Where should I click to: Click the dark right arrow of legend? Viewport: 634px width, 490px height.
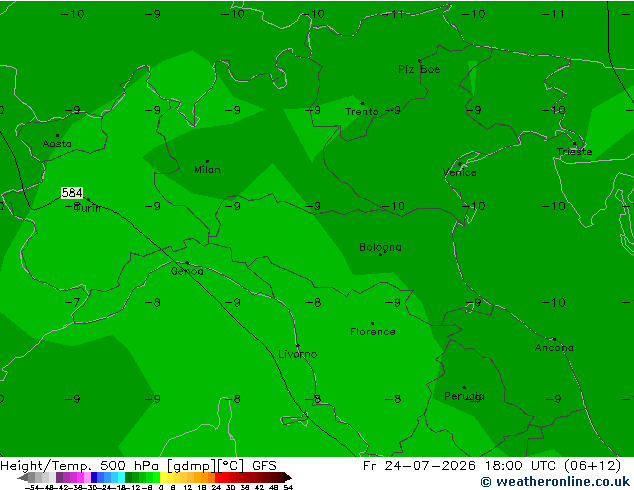[288, 477]
